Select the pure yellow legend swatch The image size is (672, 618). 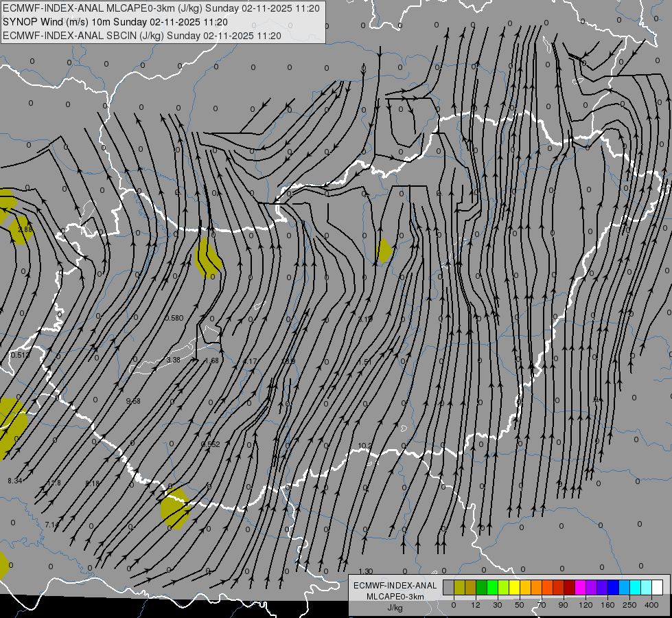(x=514, y=587)
